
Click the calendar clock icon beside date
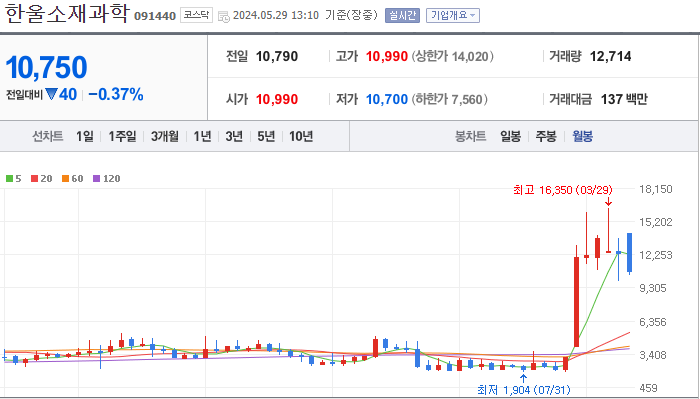[224, 16]
